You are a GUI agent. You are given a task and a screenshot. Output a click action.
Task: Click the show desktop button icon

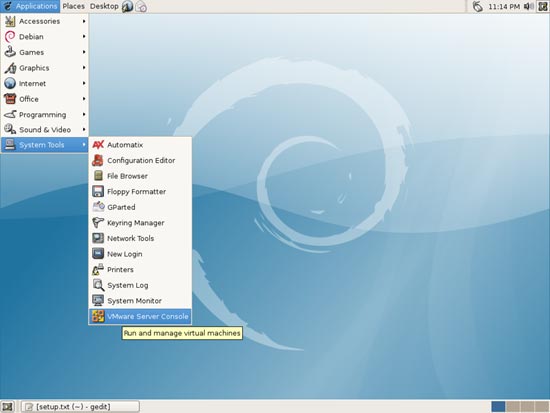[7, 407]
